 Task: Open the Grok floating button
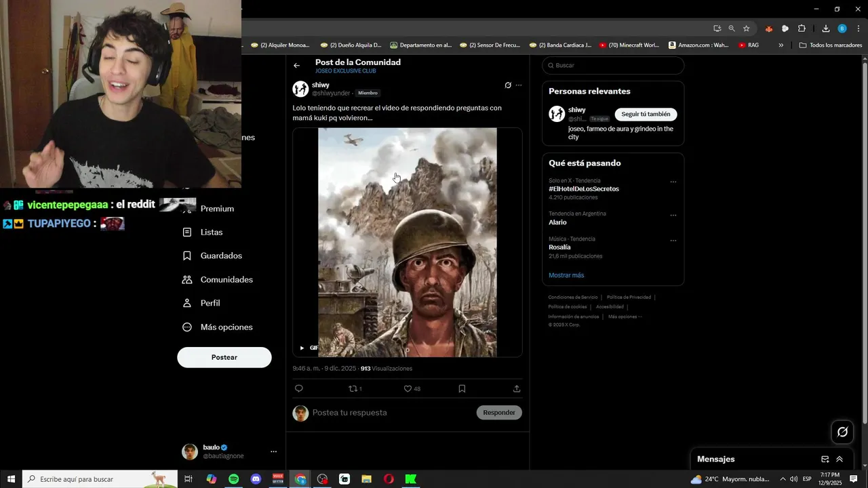coord(843,432)
